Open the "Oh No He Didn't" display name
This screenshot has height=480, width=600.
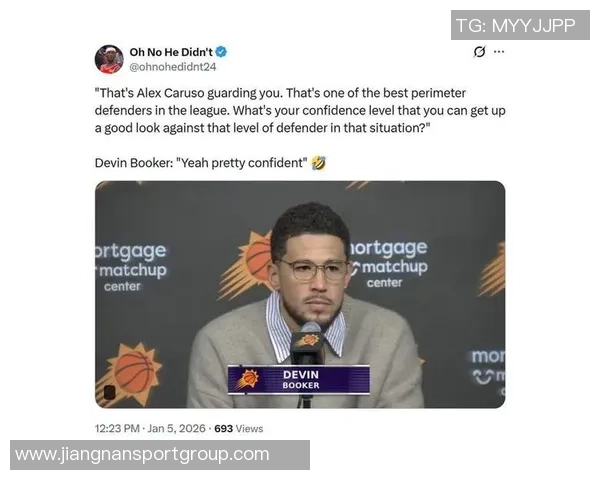(171, 52)
